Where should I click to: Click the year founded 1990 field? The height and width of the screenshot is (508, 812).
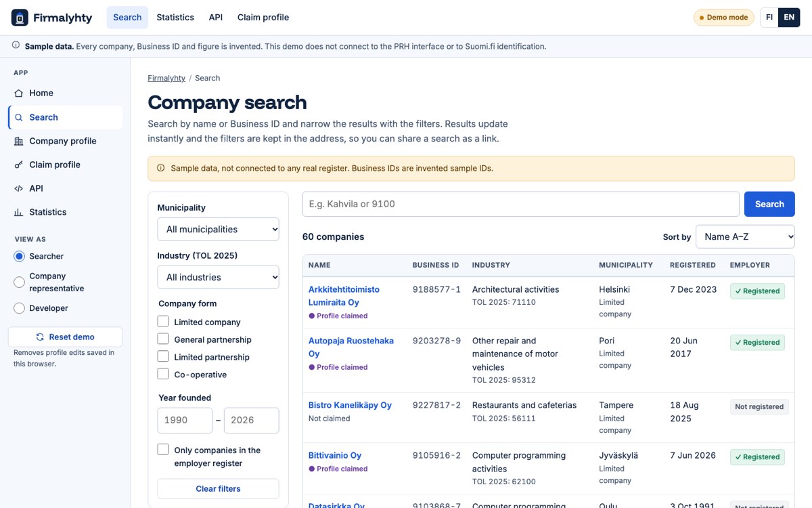coord(185,420)
